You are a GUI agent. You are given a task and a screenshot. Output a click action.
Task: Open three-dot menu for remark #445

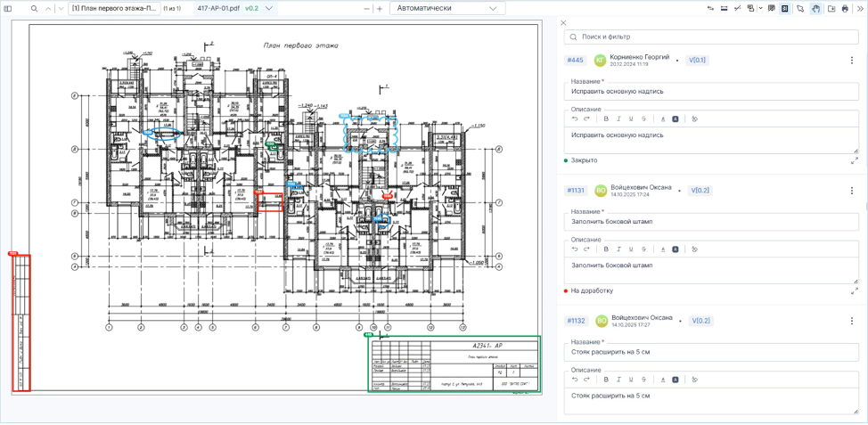(852, 61)
